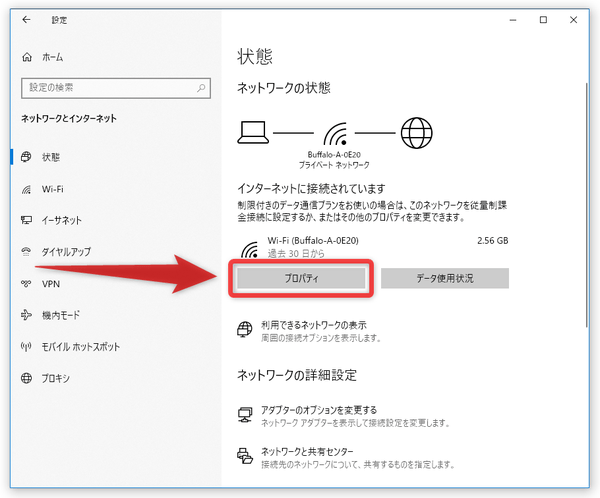Click the プロパティ button
This screenshot has height=498, width=600.
point(301,278)
